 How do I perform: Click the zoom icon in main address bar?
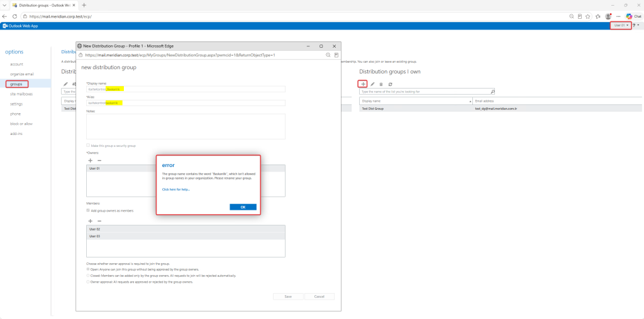[571, 16]
